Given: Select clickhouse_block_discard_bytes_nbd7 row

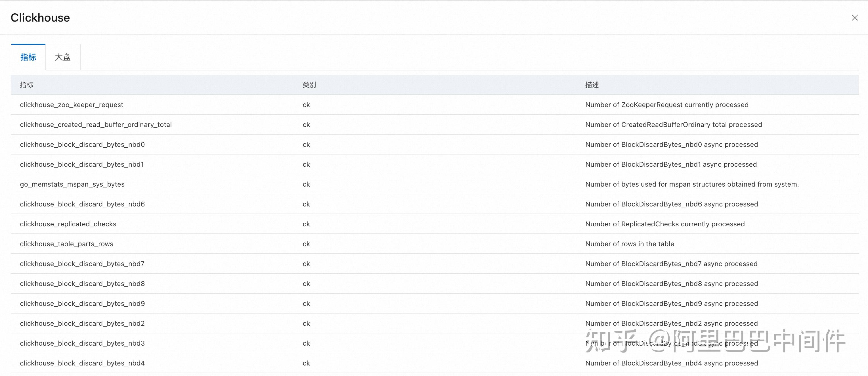Looking at the screenshot, I should pyautogui.click(x=82, y=264).
